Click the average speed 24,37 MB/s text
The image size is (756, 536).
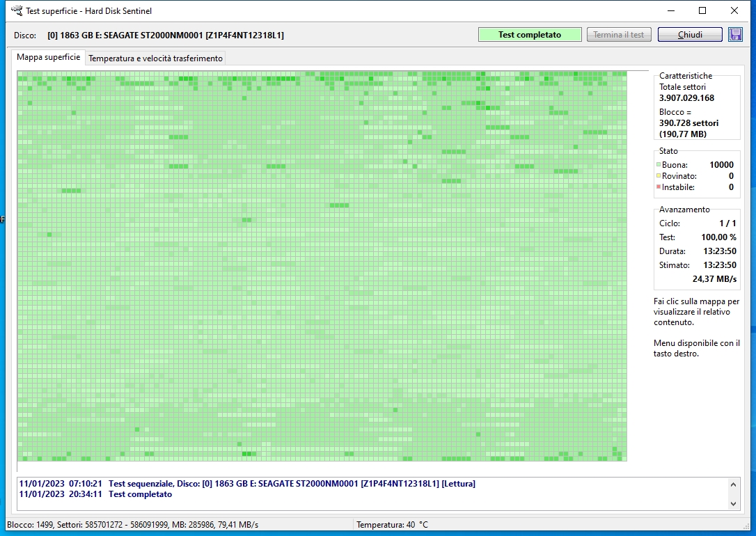pos(714,279)
